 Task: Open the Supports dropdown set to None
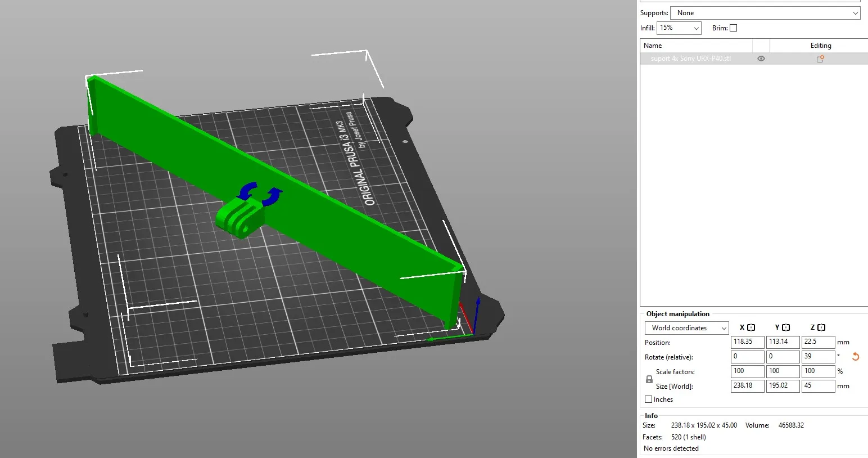coord(765,13)
